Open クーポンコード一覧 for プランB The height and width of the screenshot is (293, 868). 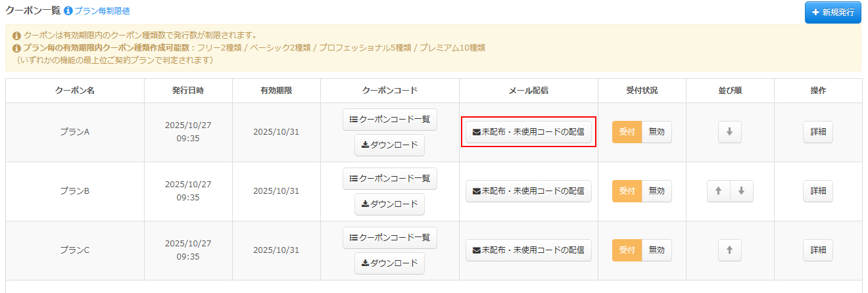click(x=389, y=179)
